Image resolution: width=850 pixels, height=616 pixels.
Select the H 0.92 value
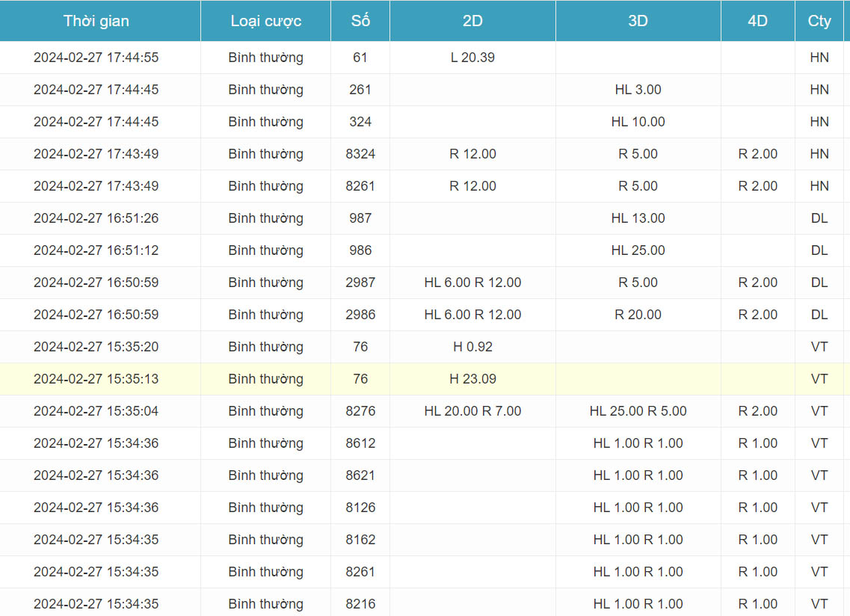pos(472,347)
